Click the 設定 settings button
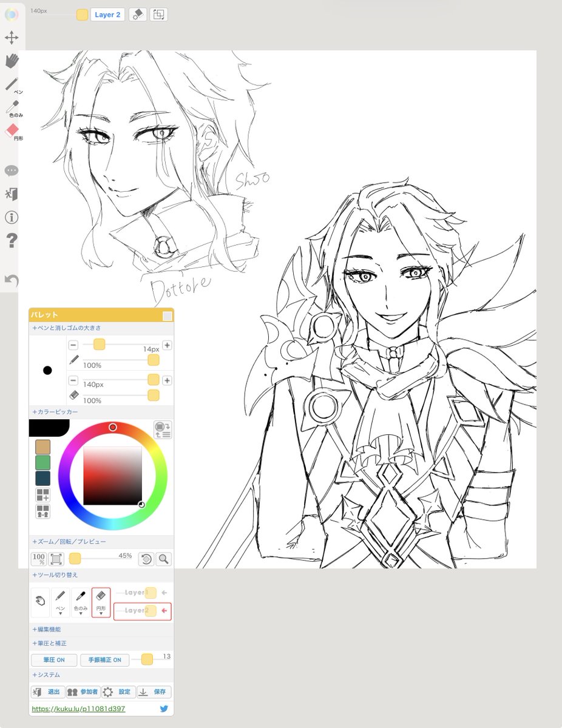The height and width of the screenshot is (728, 562). click(118, 692)
